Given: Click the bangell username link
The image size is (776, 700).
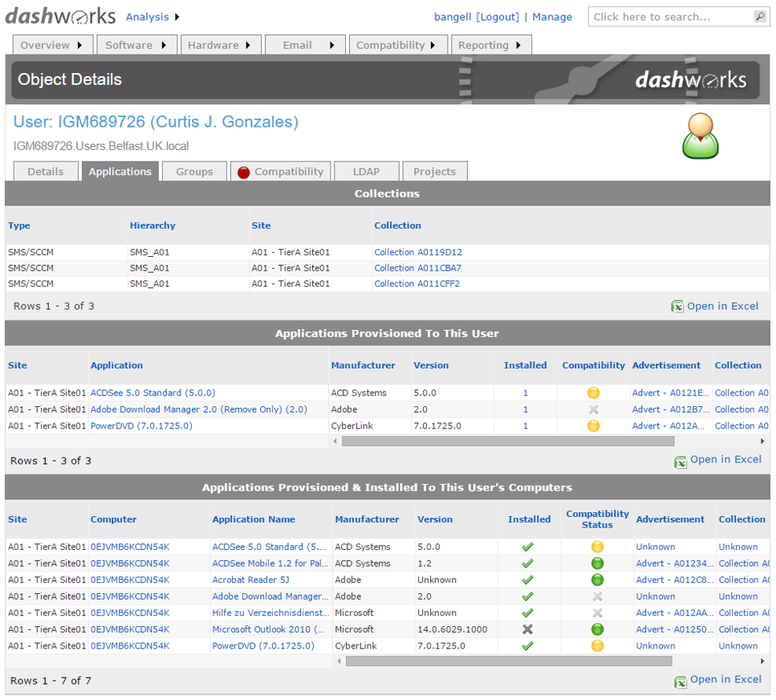Looking at the screenshot, I should point(453,17).
